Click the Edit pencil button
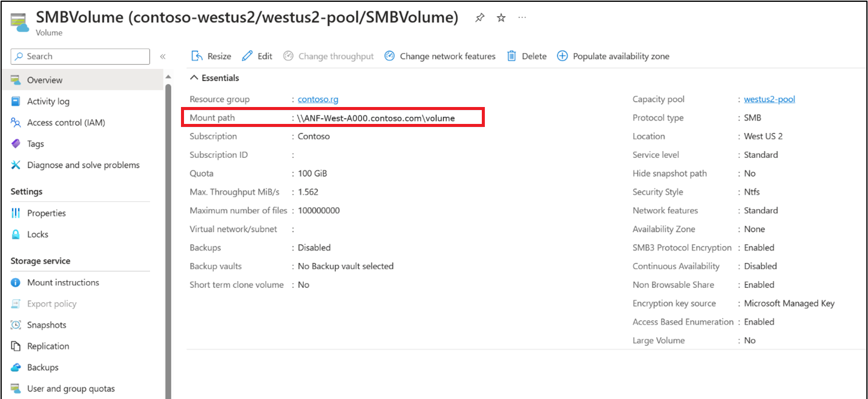The width and height of the screenshot is (868, 399). tap(257, 56)
